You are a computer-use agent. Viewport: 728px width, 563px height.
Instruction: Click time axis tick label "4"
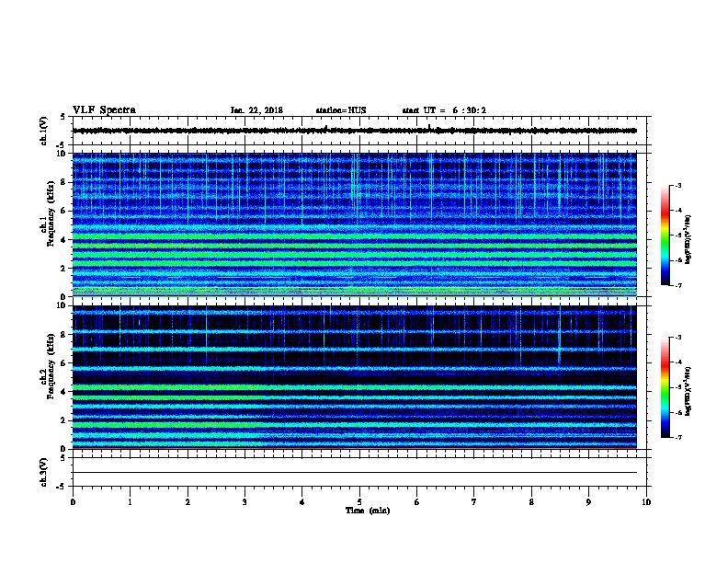(302, 502)
